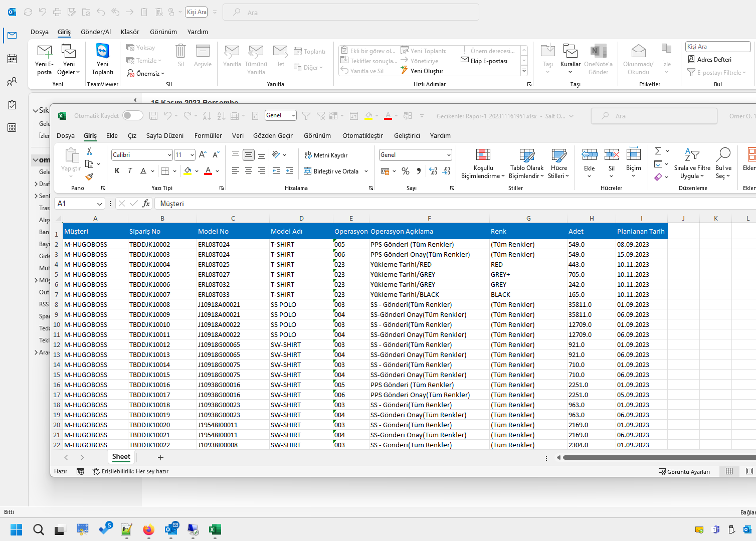Toggle Metni Kaydır wrap text

[326, 155]
